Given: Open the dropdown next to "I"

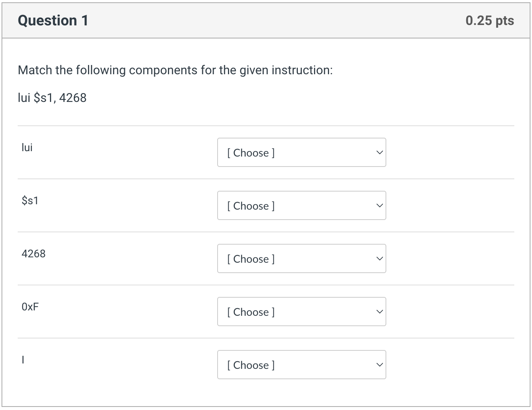Looking at the screenshot, I should coord(301,365).
